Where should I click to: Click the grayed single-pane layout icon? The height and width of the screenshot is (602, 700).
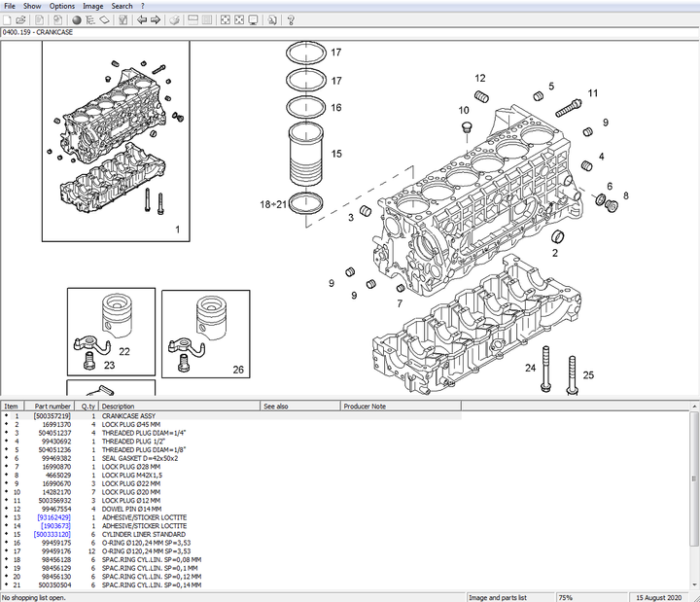click(207, 20)
